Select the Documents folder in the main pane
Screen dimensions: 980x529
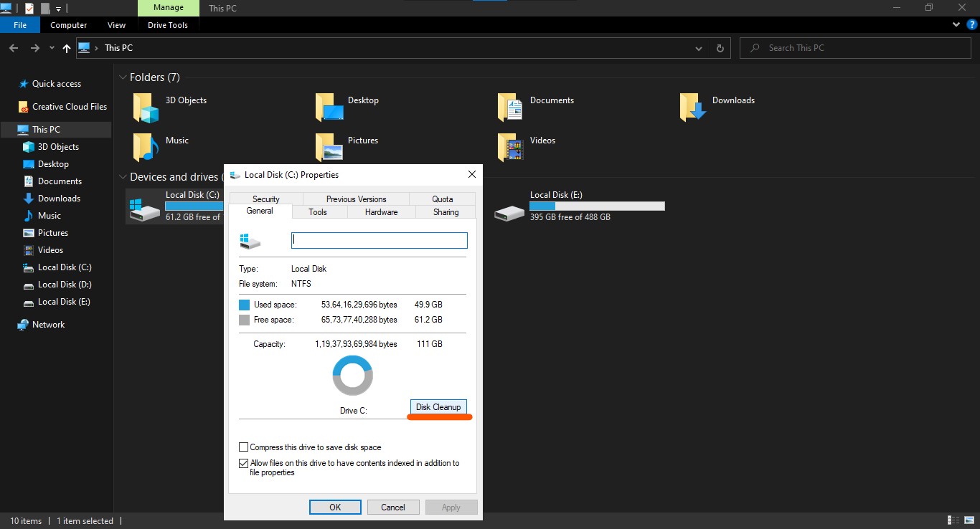(535, 107)
